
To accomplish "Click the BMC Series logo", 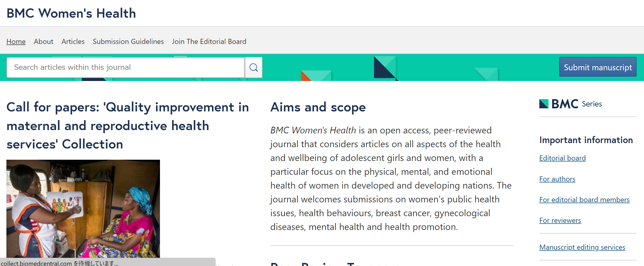I will click(x=570, y=104).
